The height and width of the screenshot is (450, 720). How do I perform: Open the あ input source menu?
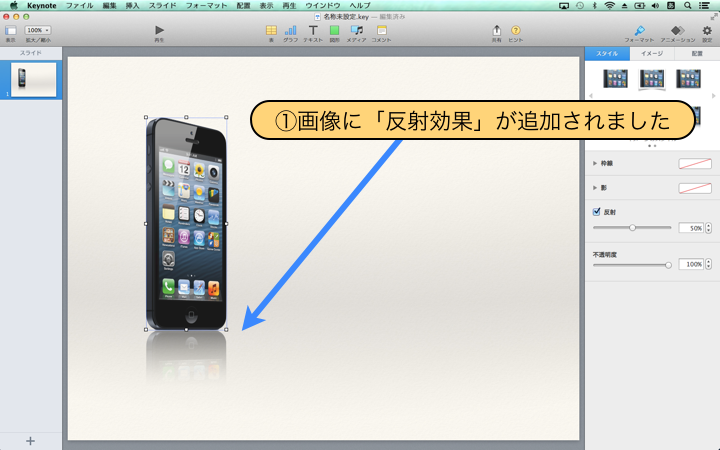tap(671, 6)
